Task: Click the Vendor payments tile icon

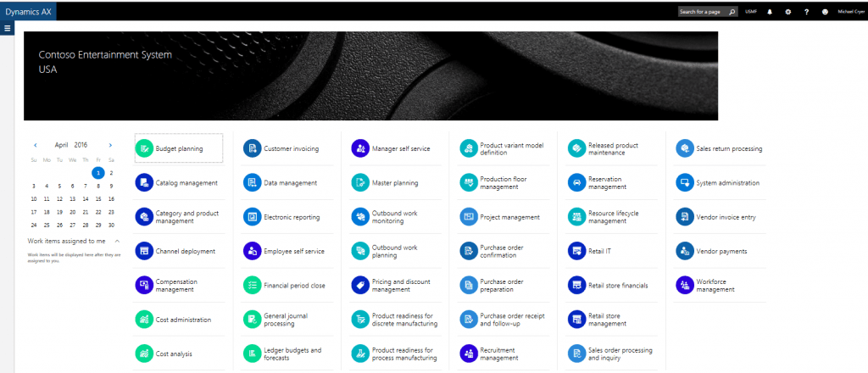Action: click(685, 251)
